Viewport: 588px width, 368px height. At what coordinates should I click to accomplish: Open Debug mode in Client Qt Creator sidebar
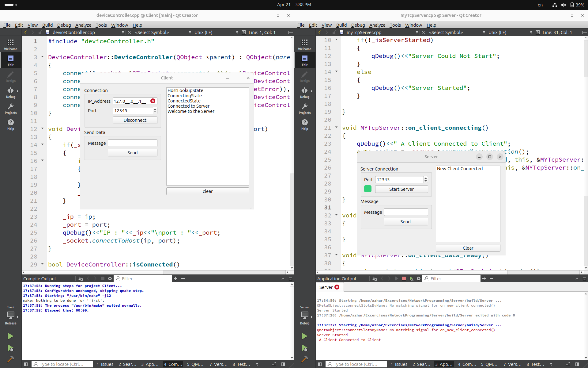coord(11,93)
